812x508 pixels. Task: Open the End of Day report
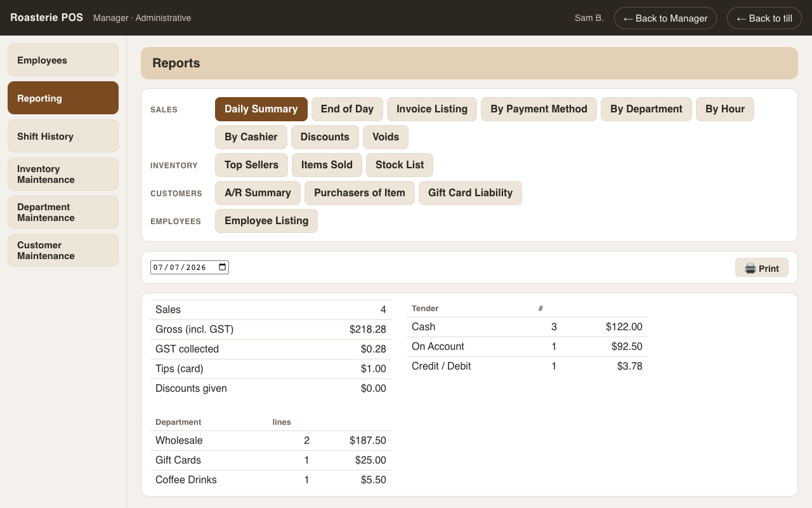pyautogui.click(x=347, y=109)
